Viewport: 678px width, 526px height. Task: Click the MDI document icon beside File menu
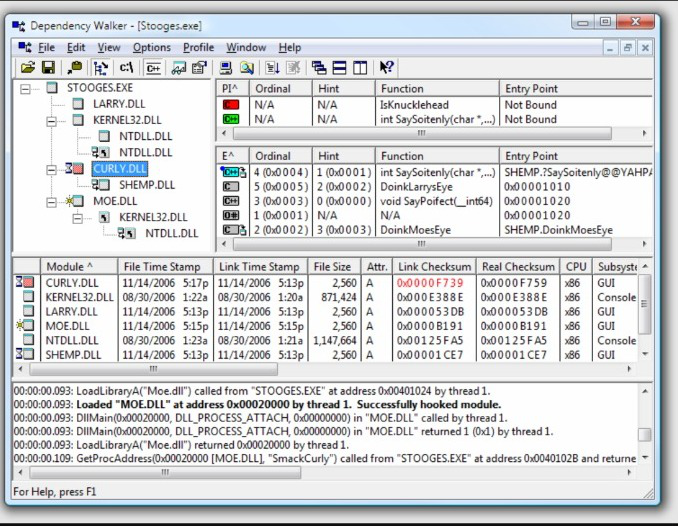(25, 47)
